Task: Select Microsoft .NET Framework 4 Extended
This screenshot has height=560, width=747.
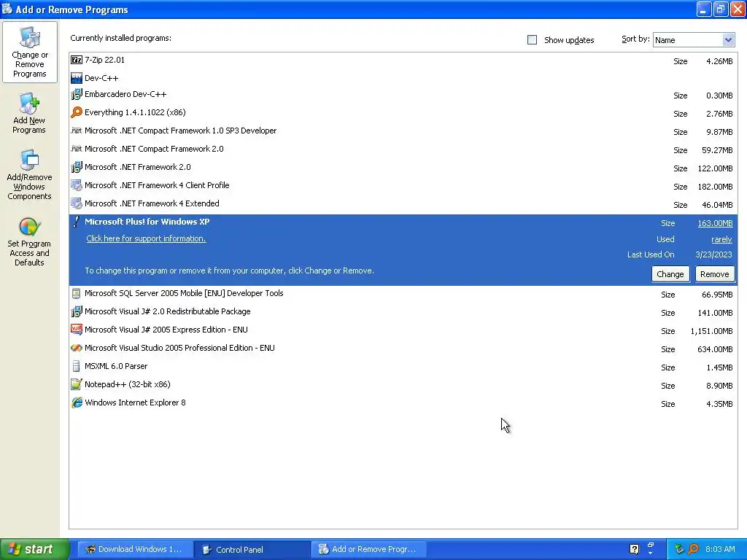Action: 403,204
